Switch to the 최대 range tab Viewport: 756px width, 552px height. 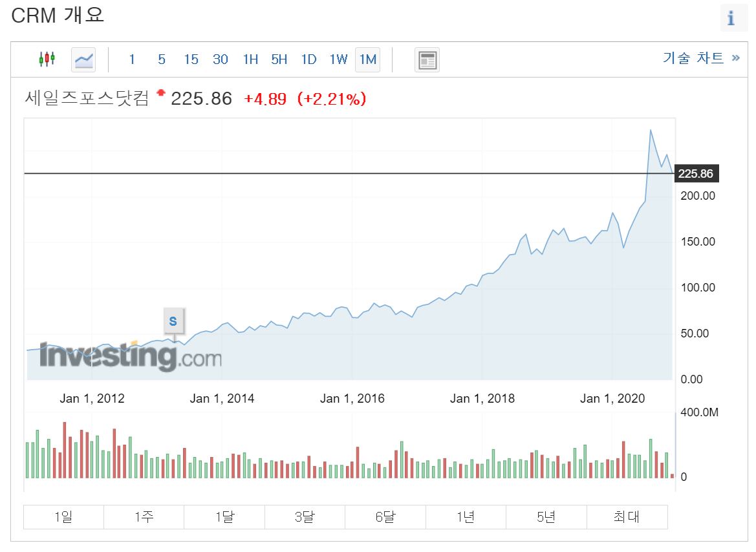tap(627, 516)
